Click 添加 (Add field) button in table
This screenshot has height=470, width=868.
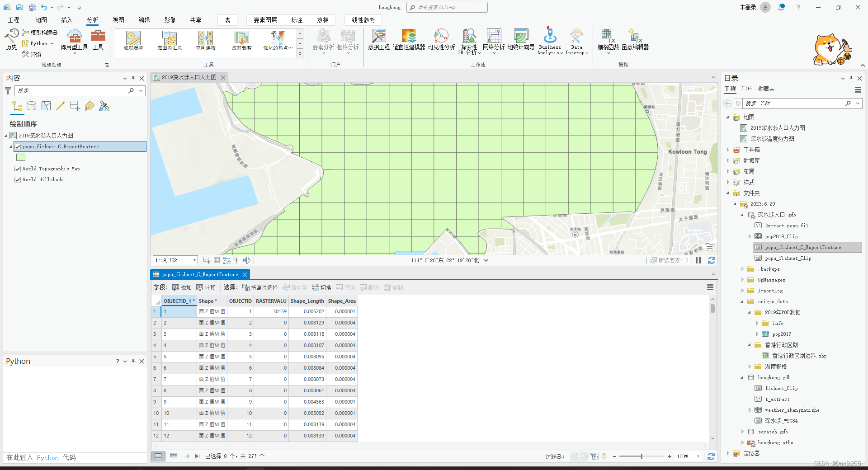coord(182,287)
